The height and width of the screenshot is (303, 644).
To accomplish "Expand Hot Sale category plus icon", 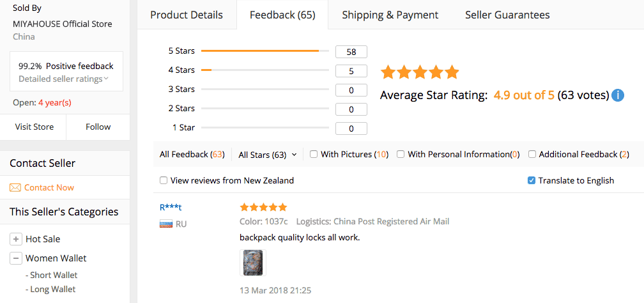I will point(15,239).
